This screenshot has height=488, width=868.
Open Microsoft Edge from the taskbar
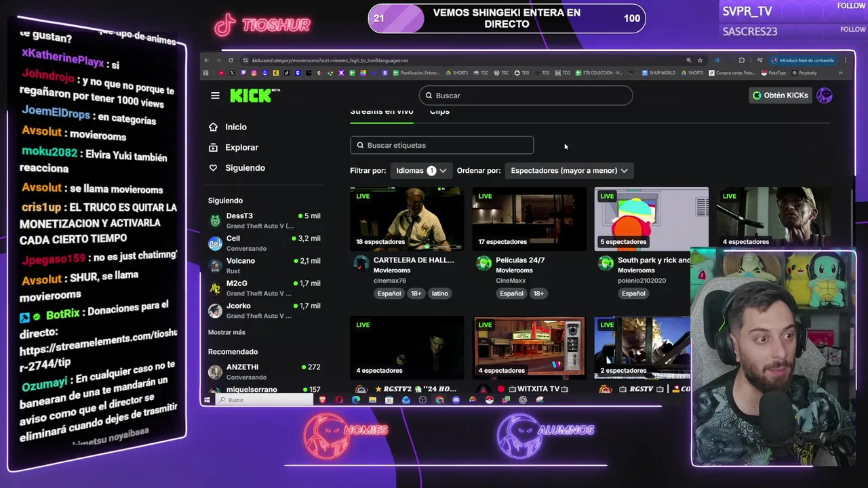click(356, 400)
